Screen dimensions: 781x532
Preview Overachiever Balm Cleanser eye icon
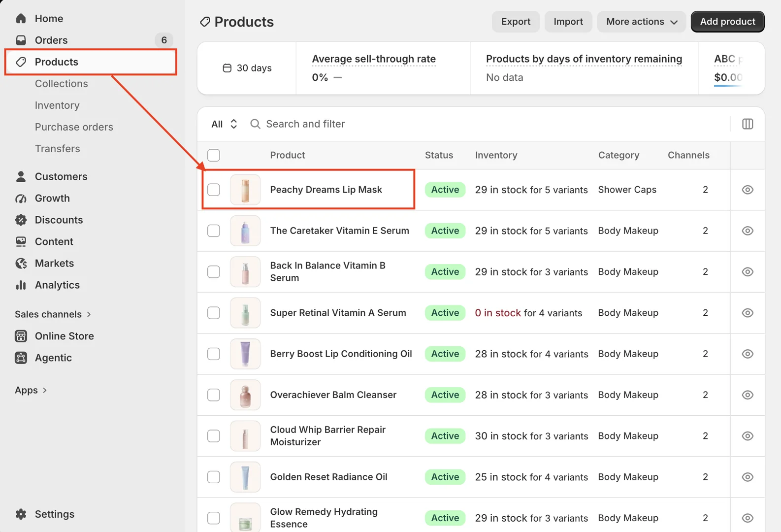748,395
